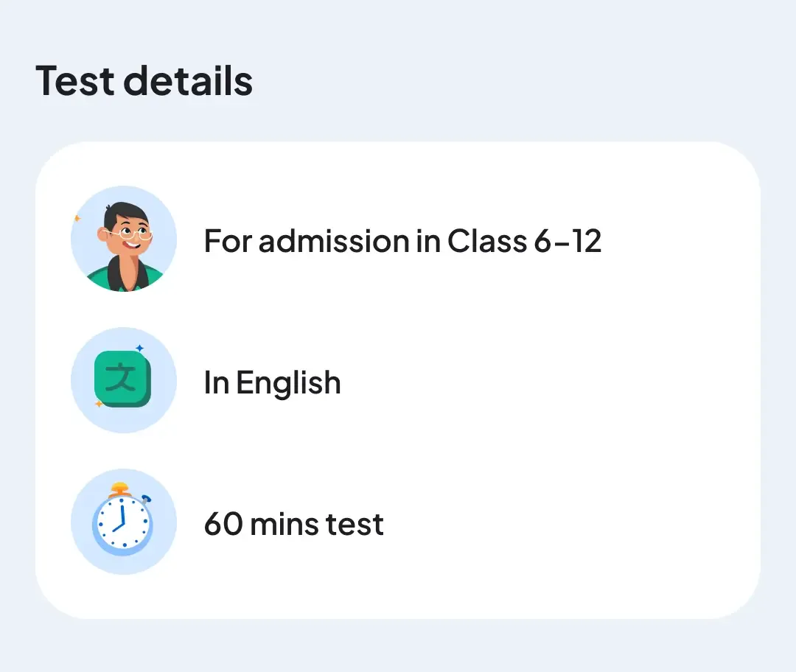Screen dimensions: 796x672
Task: Click the word "test" in the duration row
Action: (356, 525)
